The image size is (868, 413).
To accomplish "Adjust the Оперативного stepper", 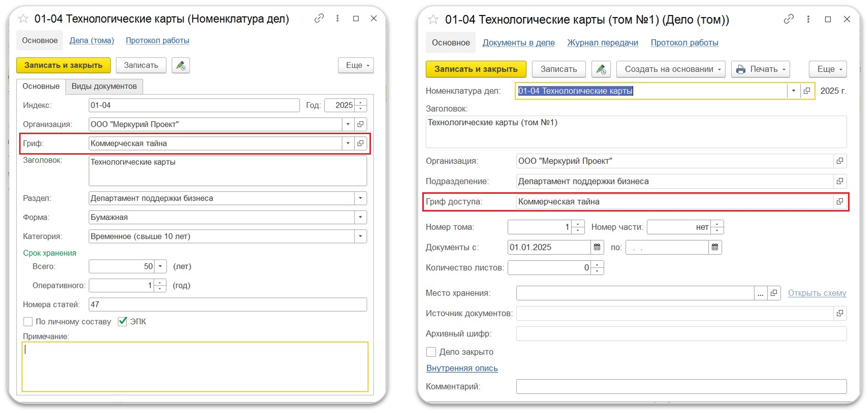I will [160, 286].
